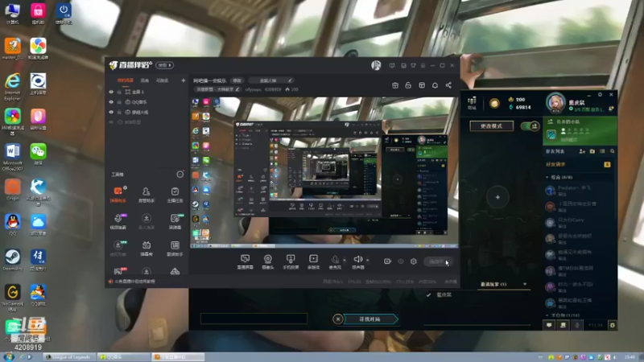Viewport: 644px width, 362px height.
Task: Open QQ音乐 from the taskbar
Action: [124, 357]
